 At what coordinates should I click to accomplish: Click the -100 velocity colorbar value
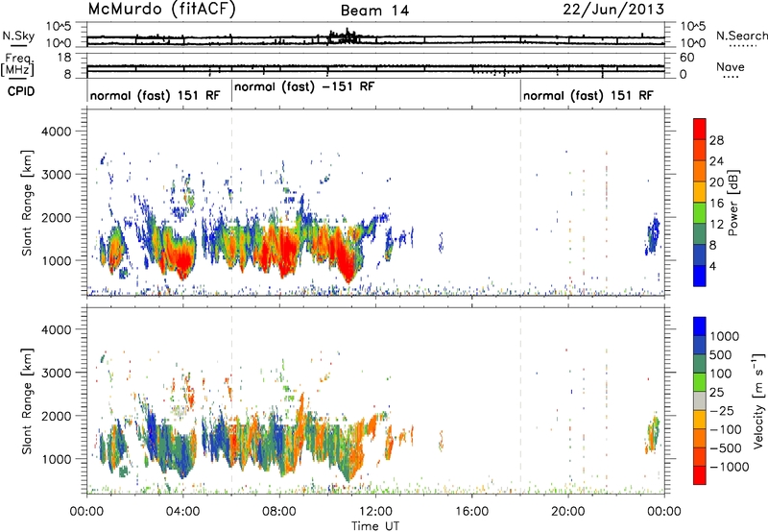(x=726, y=429)
